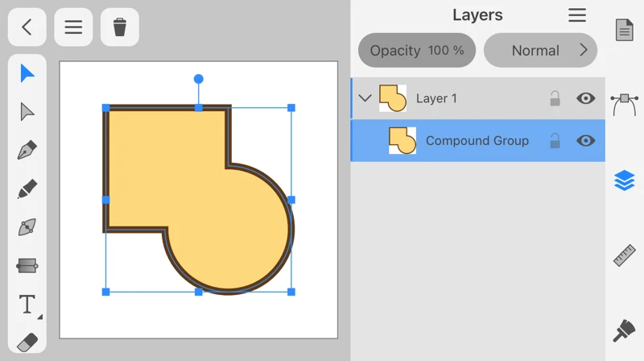Select the Text tool

click(27, 305)
